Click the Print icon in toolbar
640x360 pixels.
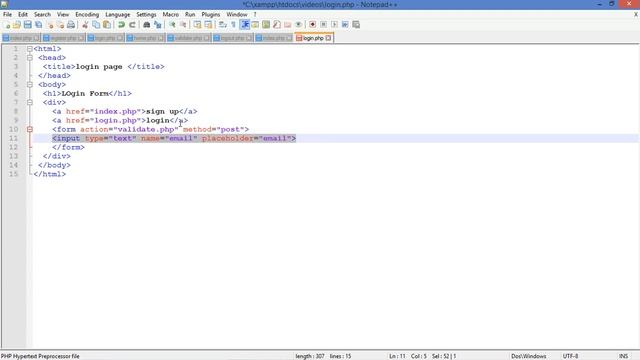tap(71, 25)
